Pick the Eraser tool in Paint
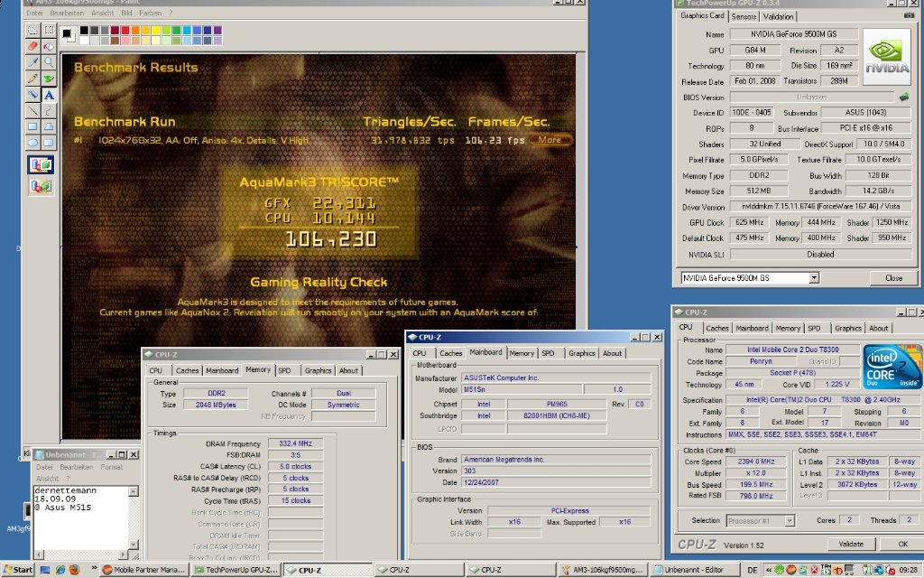The width and height of the screenshot is (924, 578). pyautogui.click(x=32, y=45)
